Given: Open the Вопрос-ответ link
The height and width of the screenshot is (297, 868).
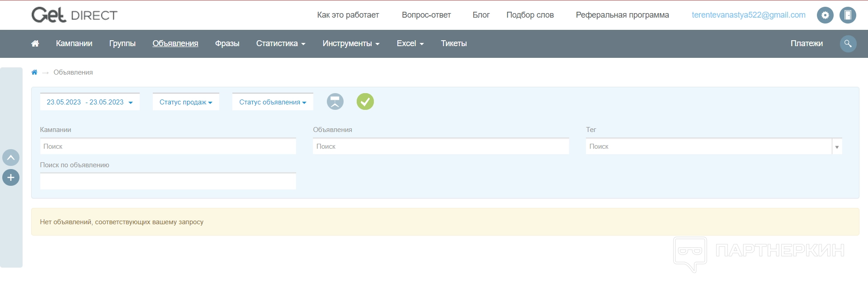Looking at the screenshot, I should coord(426,15).
